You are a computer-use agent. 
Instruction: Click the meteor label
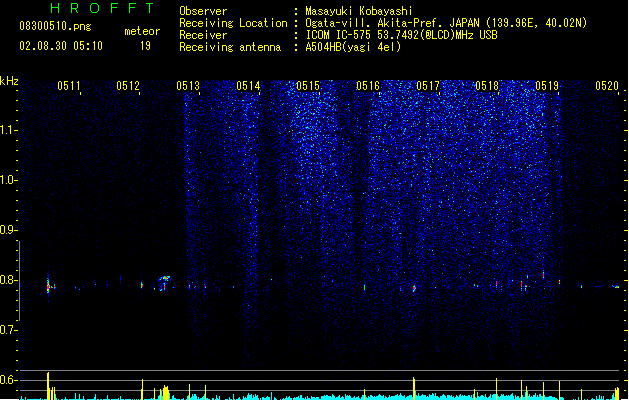coord(142,31)
